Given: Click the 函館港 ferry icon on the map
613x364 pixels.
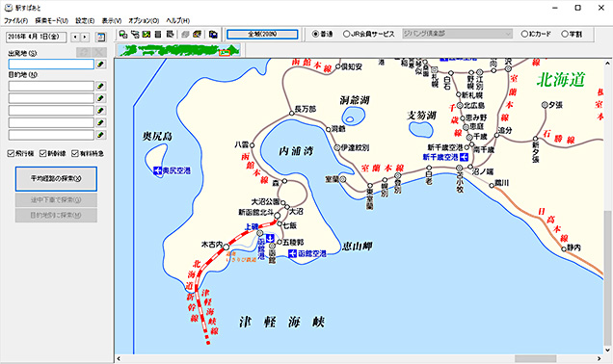Looking at the screenshot, I should pyautogui.click(x=270, y=238).
